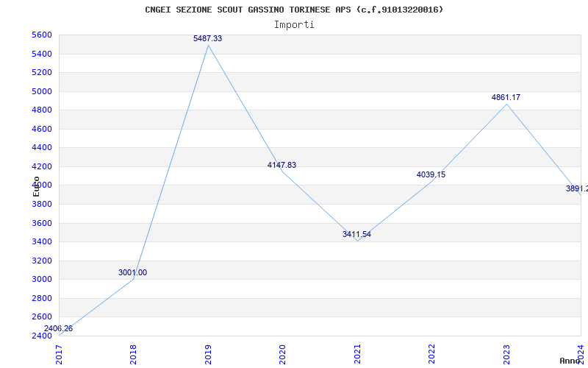Click the y-axis value 3600
The width and height of the screenshot is (588, 368).
pos(42,224)
